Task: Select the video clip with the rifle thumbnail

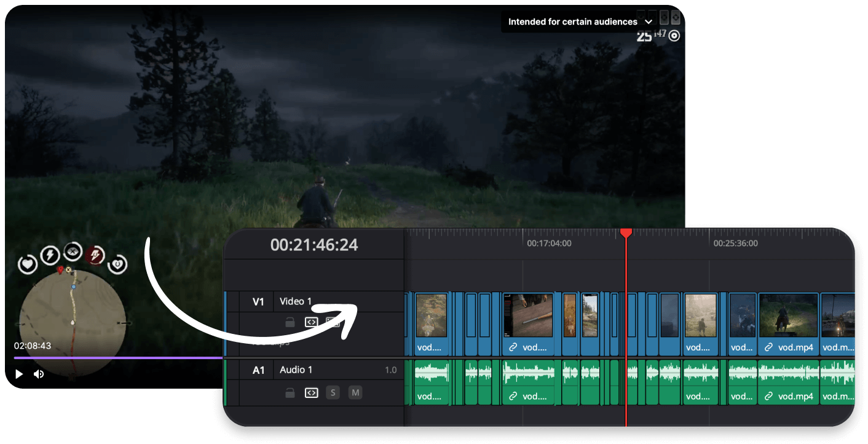Action: pyautogui.click(x=528, y=323)
